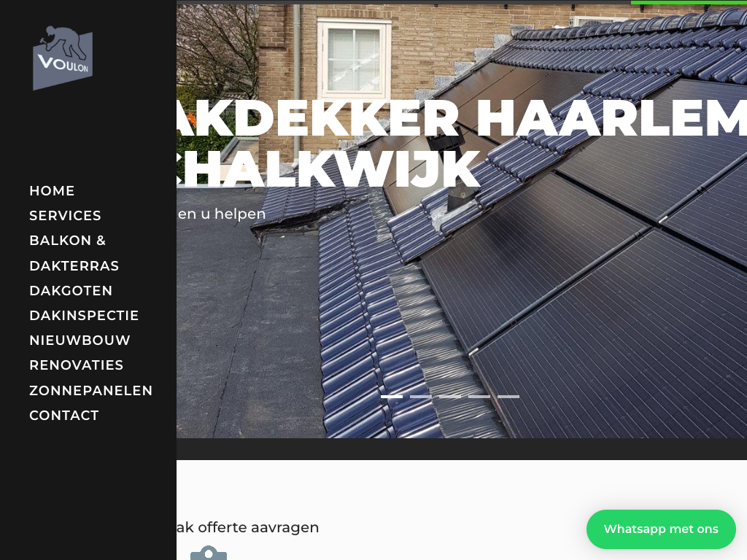Screen dimensions: 747x560
Task: Navigate to Nieuwbouw section
Action: pyautogui.click(x=80, y=340)
